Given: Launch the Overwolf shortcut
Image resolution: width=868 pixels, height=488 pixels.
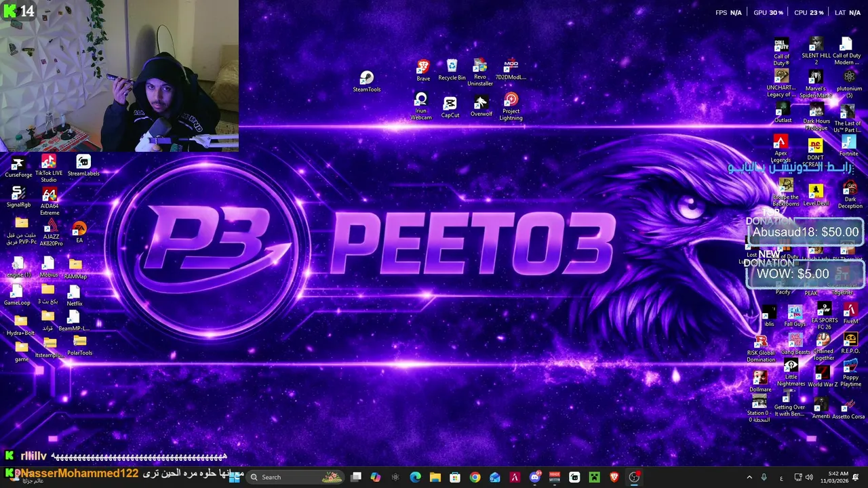Looking at the screenshot, I should (481, 106).
